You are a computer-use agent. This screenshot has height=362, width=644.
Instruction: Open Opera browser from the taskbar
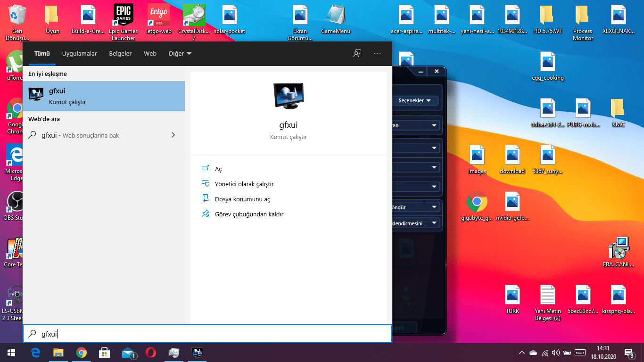click(151, 352)
